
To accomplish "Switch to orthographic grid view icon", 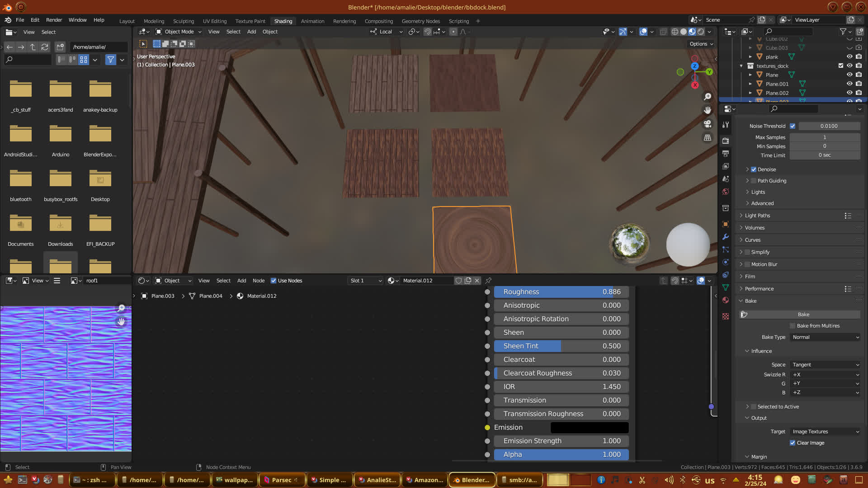I will pyautogui.click(x=708, y=137).
